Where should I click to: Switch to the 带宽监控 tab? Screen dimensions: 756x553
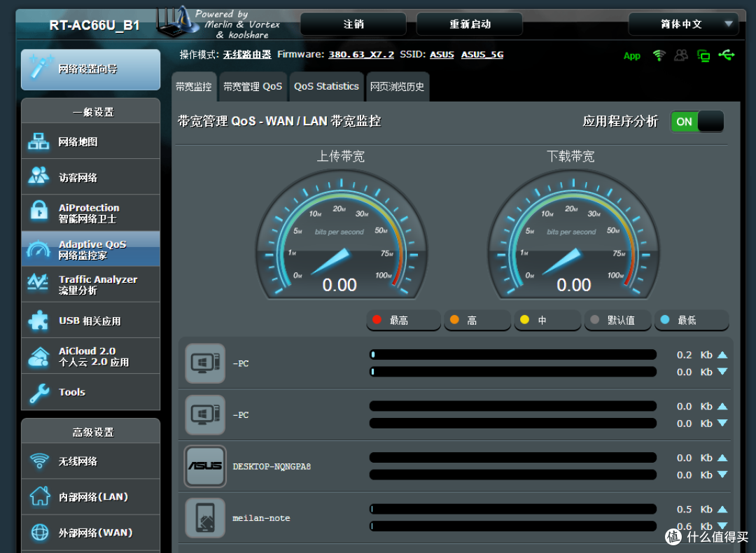[x=194, y=87]
